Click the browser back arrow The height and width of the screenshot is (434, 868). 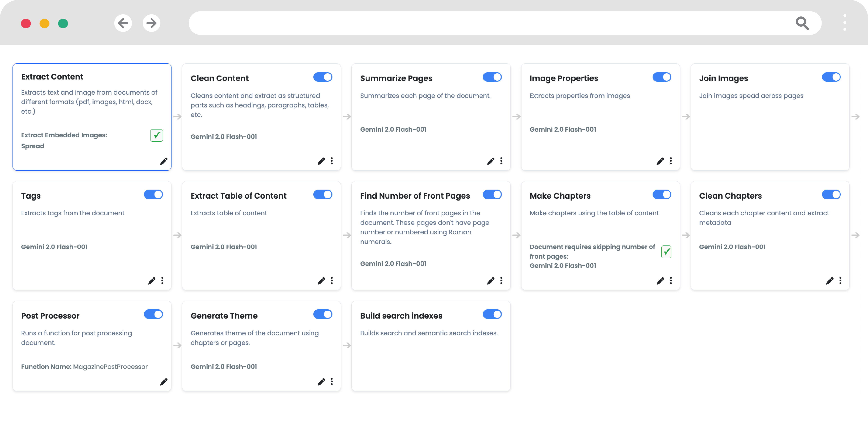point(123,23)
